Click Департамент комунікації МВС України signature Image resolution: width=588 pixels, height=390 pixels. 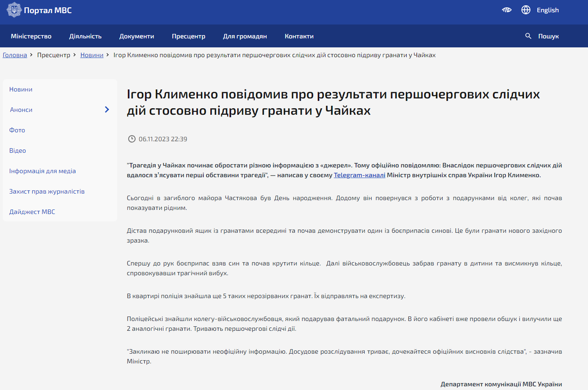(501, 384)
